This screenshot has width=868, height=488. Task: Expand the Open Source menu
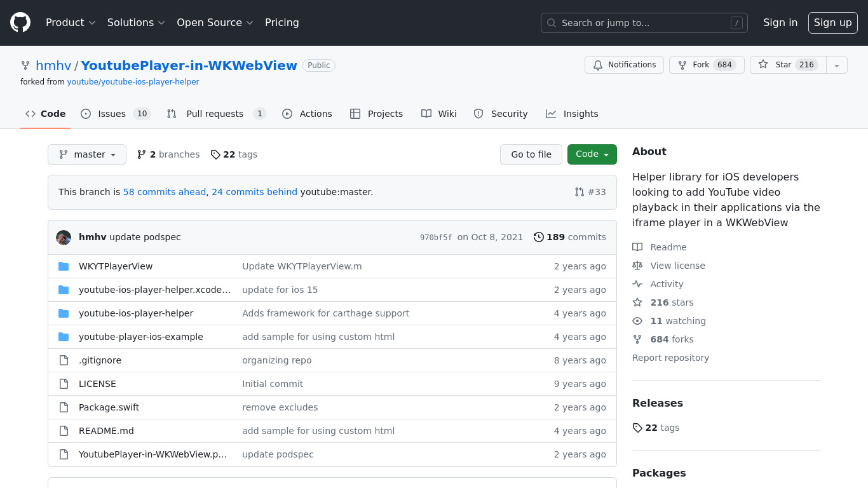click(x=215, y=22)
